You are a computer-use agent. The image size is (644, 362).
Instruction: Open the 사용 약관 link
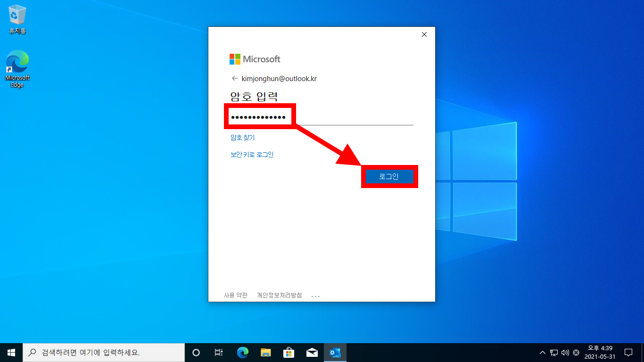235,296
